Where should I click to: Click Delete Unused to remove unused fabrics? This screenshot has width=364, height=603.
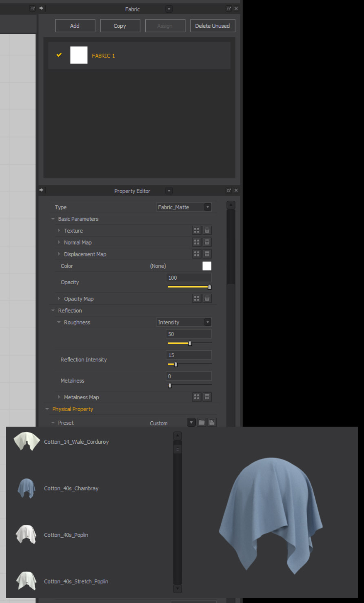[212, 25]
